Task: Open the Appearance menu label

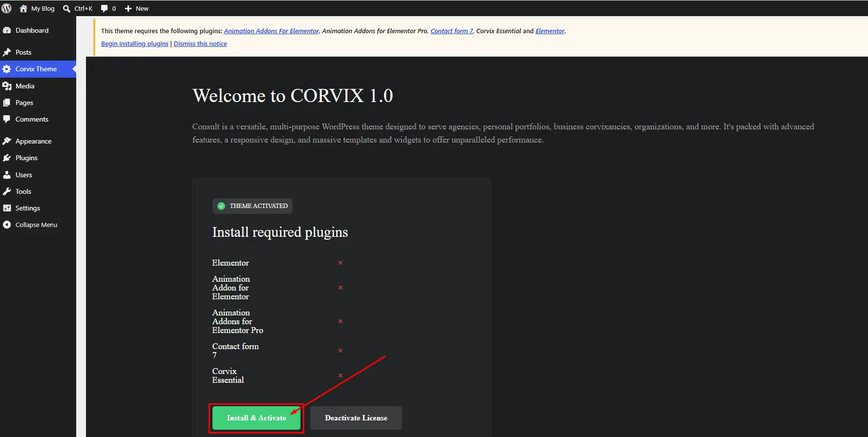Action: (34, 141)
